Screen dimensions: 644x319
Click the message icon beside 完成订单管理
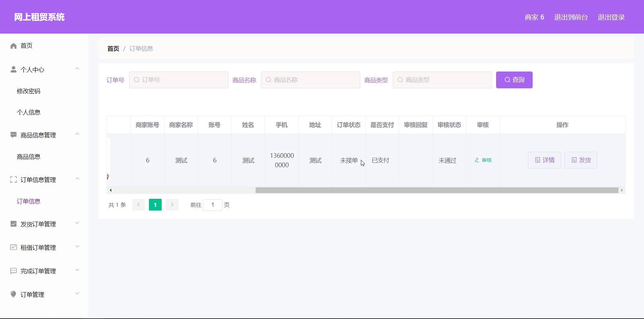[13, 271]
